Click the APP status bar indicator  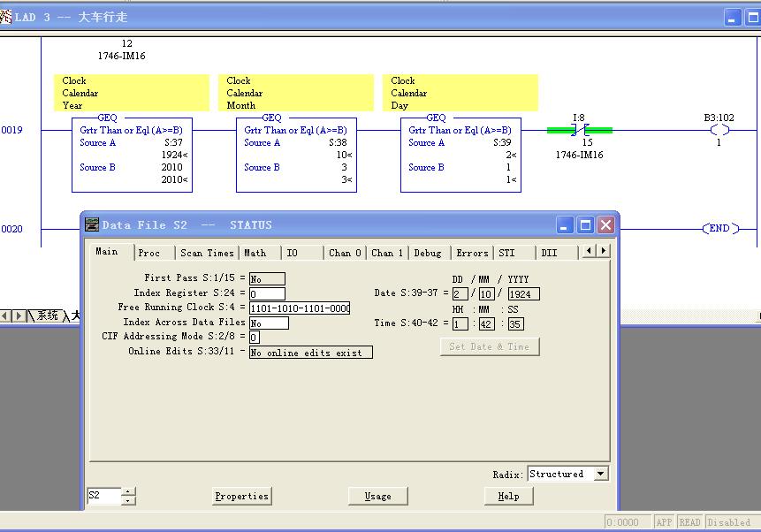click(x=664, y=522)
